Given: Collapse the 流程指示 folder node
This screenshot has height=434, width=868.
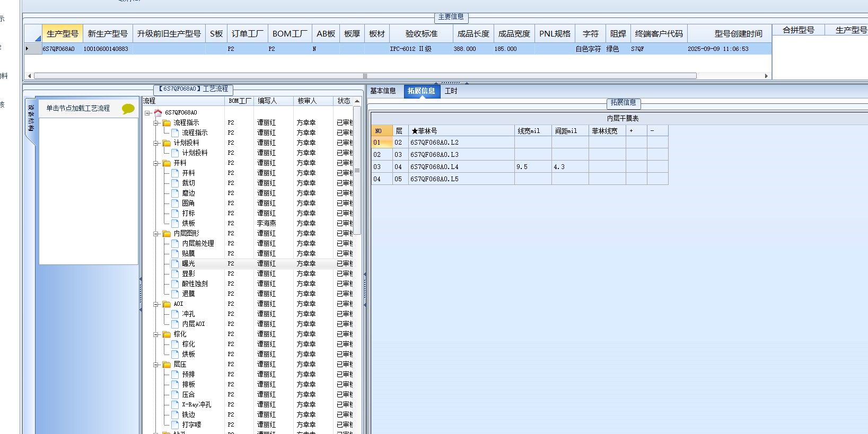Looking at the screenshot, I should [156, 123].
